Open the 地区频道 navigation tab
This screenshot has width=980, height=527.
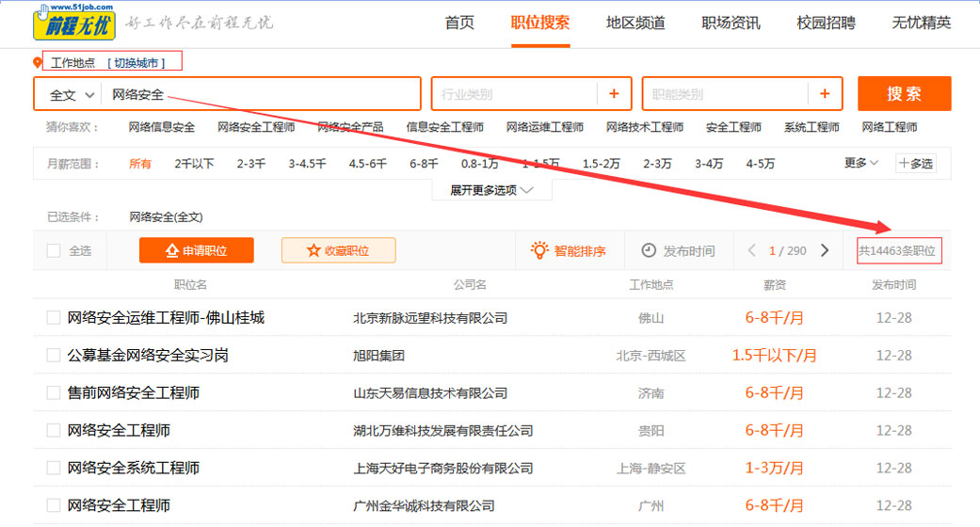pos(635,23)
